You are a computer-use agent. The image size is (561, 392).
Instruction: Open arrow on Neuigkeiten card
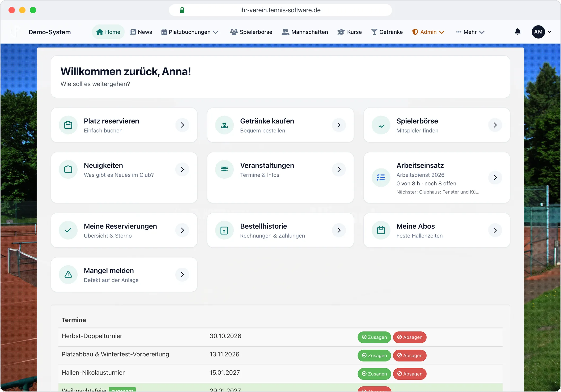182,169
